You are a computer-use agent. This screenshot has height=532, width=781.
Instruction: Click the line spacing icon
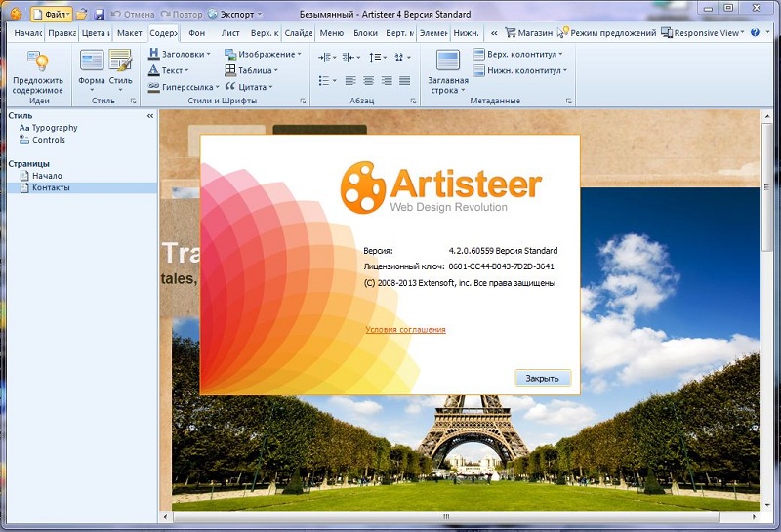pyautogui.click(x=375, y=58)
